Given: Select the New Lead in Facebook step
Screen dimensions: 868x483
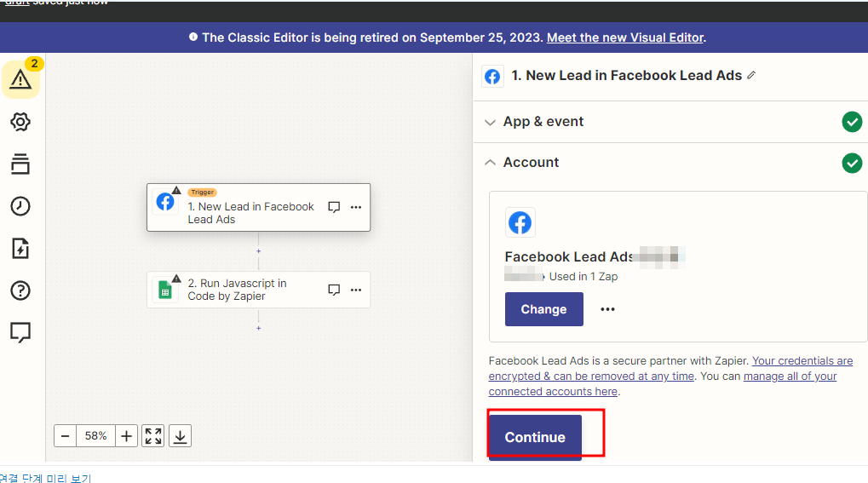Looking at the screenshot, I should (x=258, y=207).
